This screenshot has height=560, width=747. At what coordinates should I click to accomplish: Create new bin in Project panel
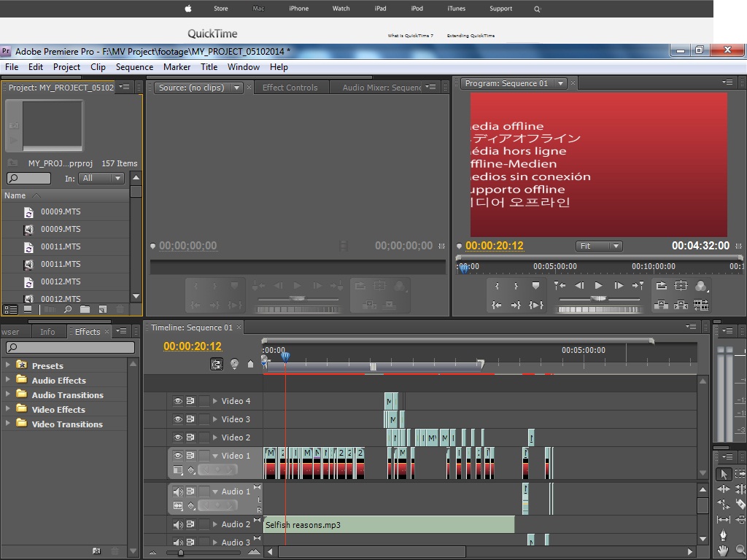85,309
